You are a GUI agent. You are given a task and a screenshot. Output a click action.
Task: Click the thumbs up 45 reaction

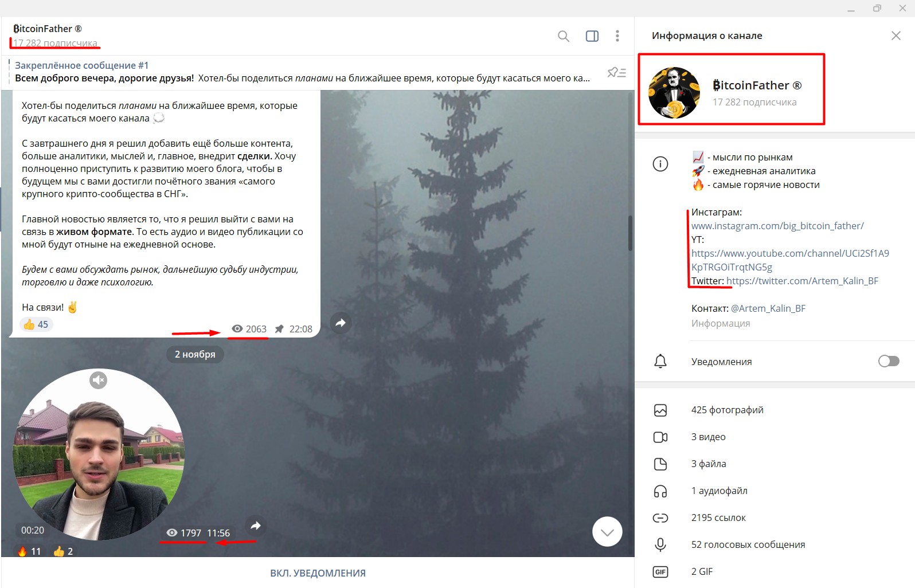[x=36, y=324]
